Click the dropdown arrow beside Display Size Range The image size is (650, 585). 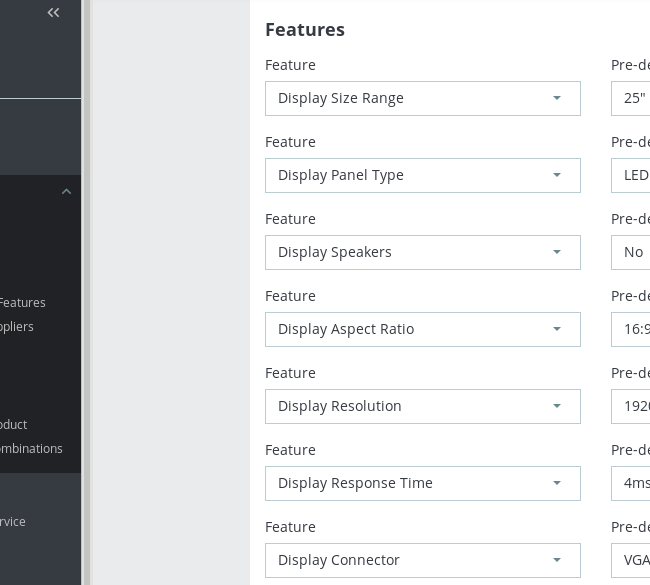[557, 98]
